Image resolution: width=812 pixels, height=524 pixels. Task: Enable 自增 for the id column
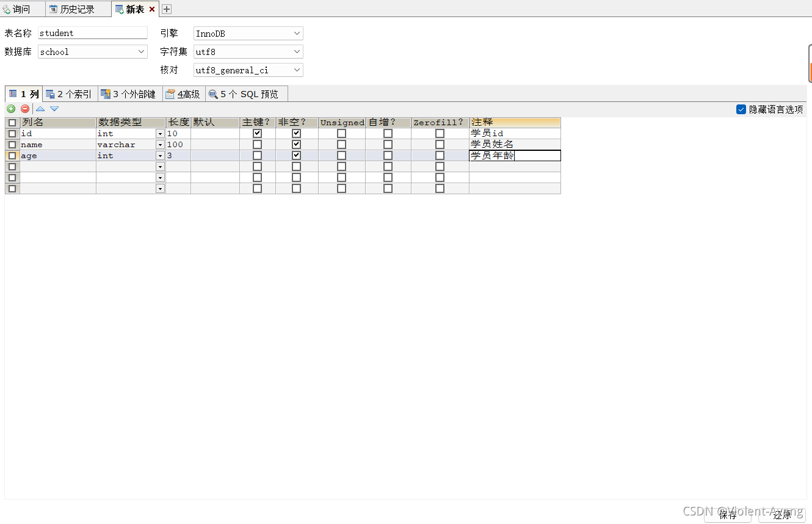[388, 133]
